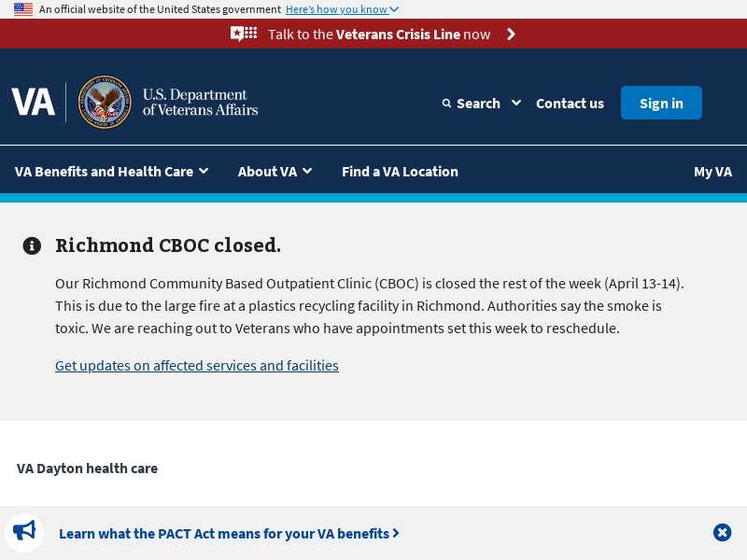
Task: Click the VA logo text
Action: 33,102
